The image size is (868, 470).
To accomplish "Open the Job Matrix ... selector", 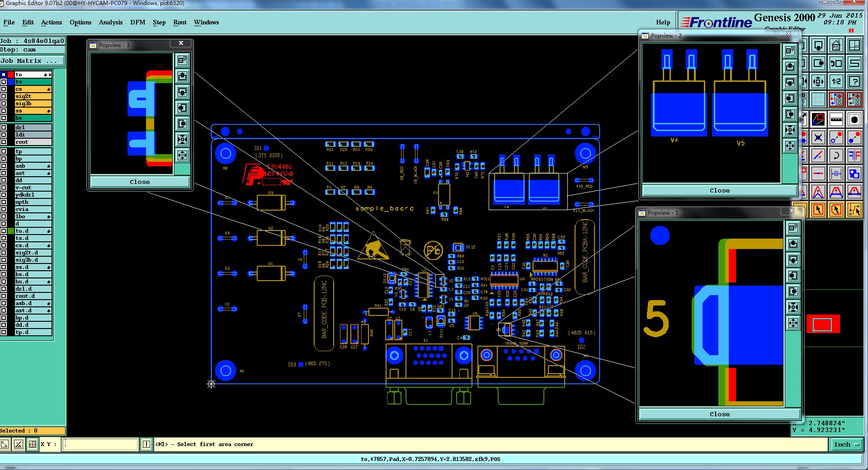I will point(33,61).
